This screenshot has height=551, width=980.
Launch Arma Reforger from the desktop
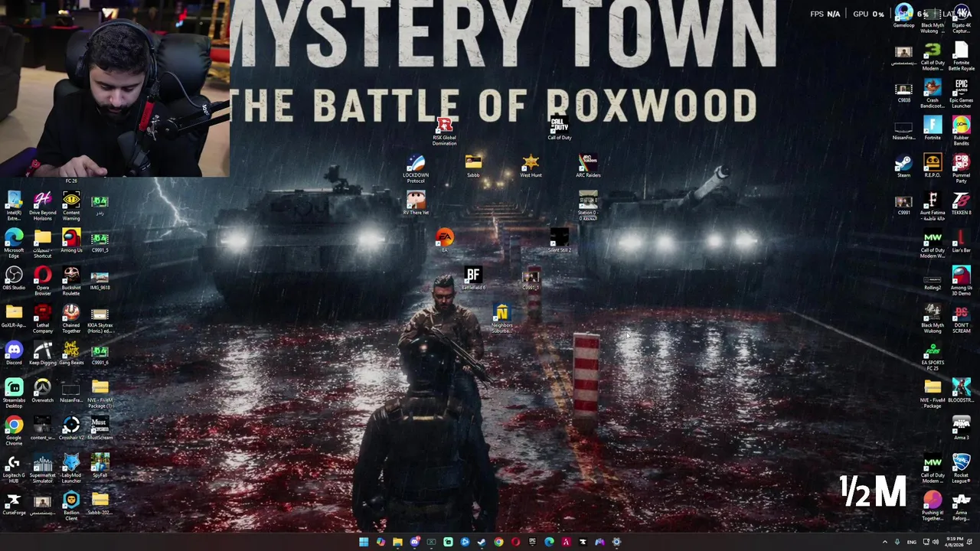tap(961, 507)
